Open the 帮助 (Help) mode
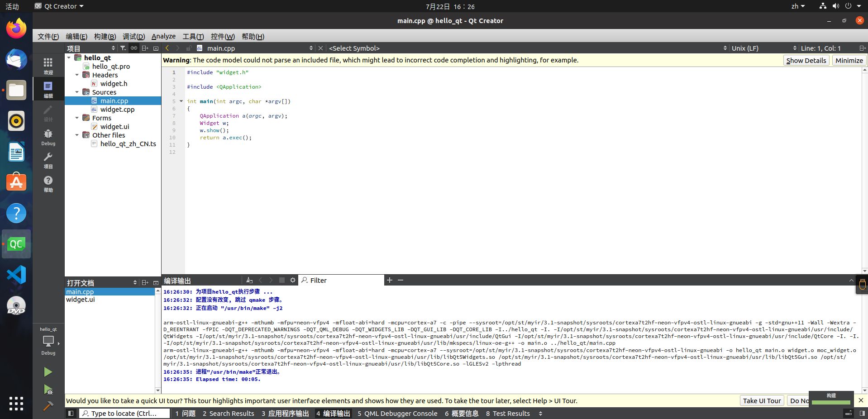This screenshot has width=868, height=419. pos(48,184)
